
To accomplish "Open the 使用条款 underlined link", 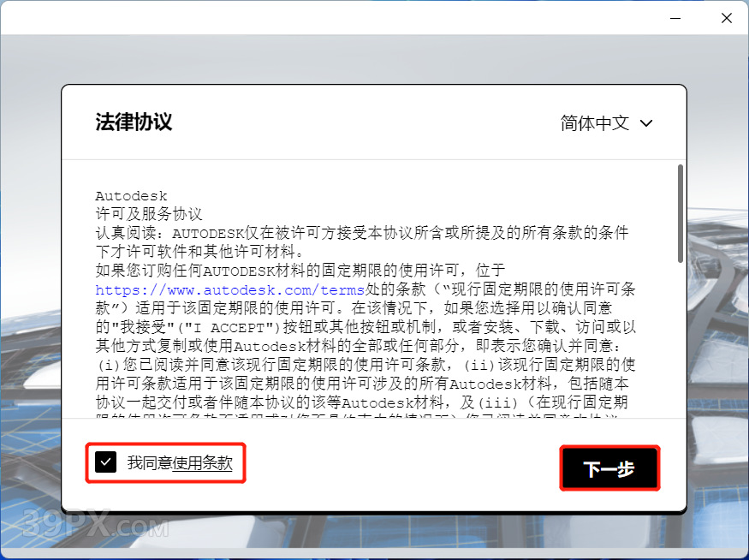I will (202, 463).
